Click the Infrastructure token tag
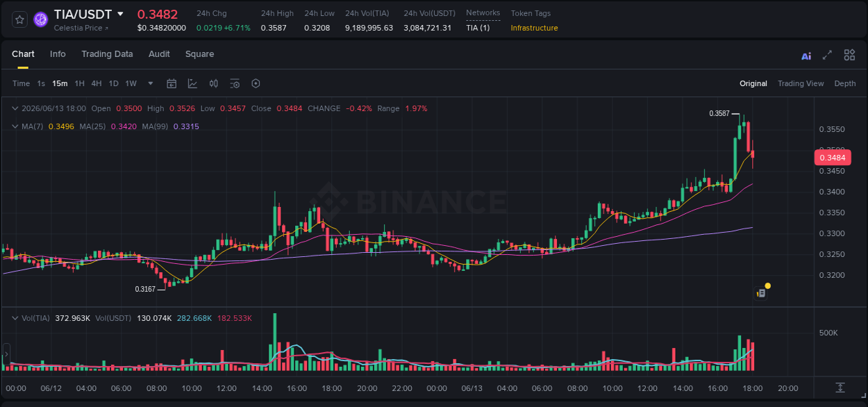 pyautogui.click(x=534, y=28)
